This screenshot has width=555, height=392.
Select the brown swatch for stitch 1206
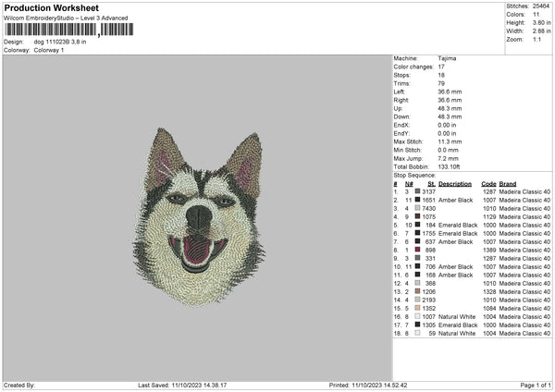point(418,291)
